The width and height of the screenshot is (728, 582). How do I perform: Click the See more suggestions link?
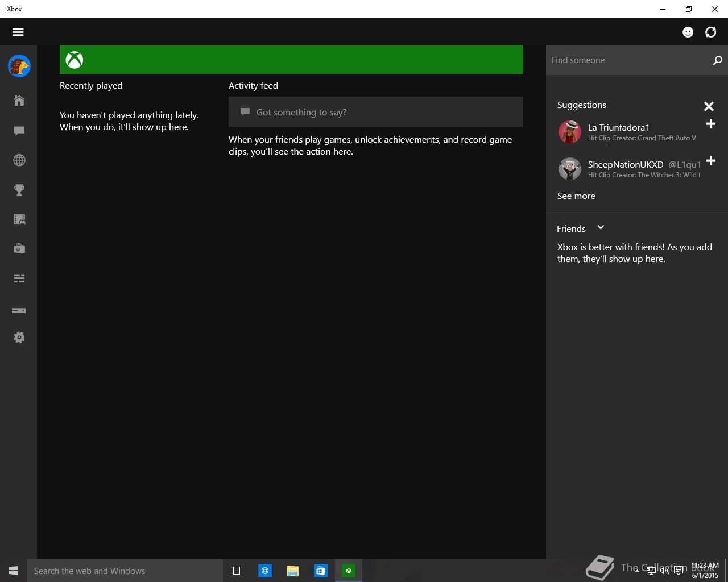(x=576, y=196)
